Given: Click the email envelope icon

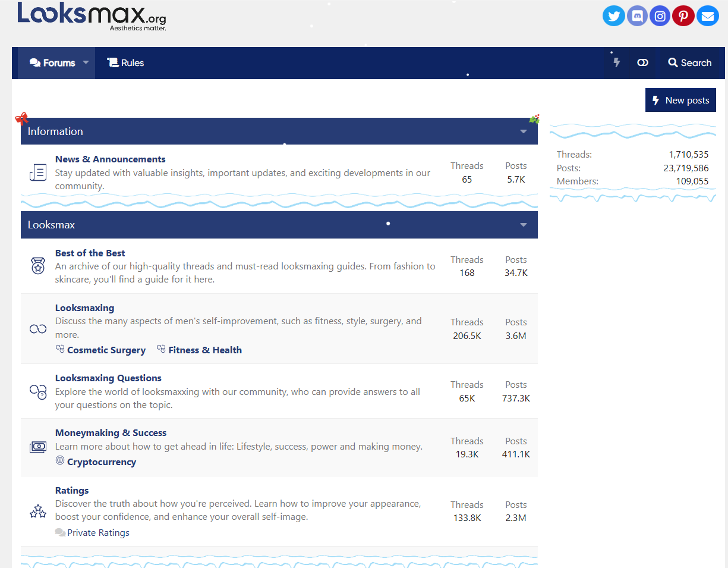Looking at the screenshot, I should tap(707, 15).
